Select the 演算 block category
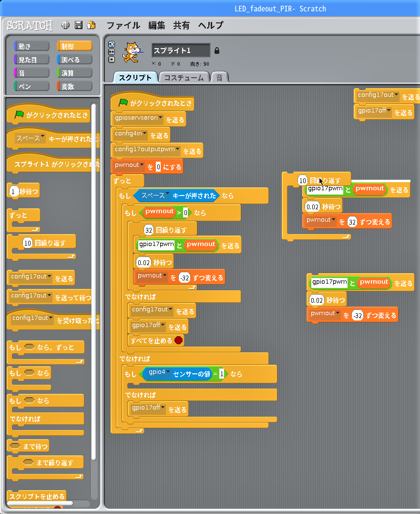This screenshot has height=514, width=420. click(x=74, y=73)
